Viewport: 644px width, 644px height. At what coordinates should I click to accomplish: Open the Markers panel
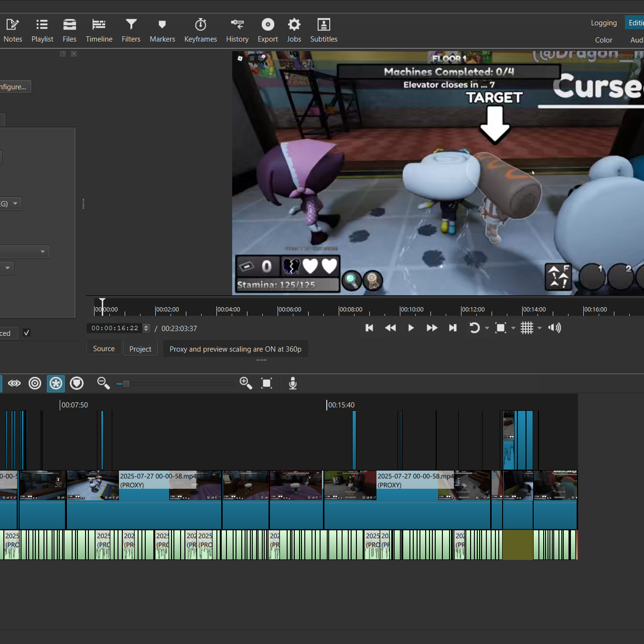(x=162, y=31)
